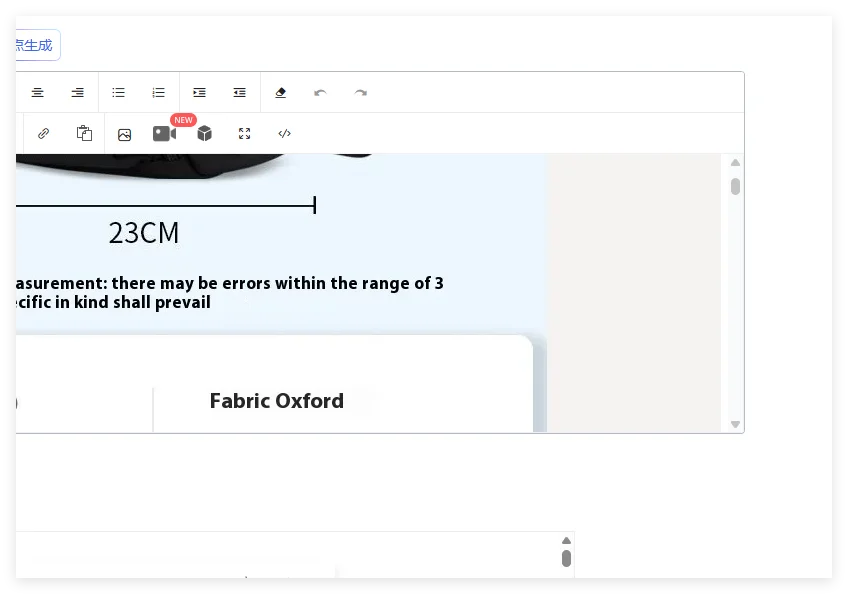Click the NEW badge on video icon
The height and width of the screenshot is (594, 848).
pos(183,120)
